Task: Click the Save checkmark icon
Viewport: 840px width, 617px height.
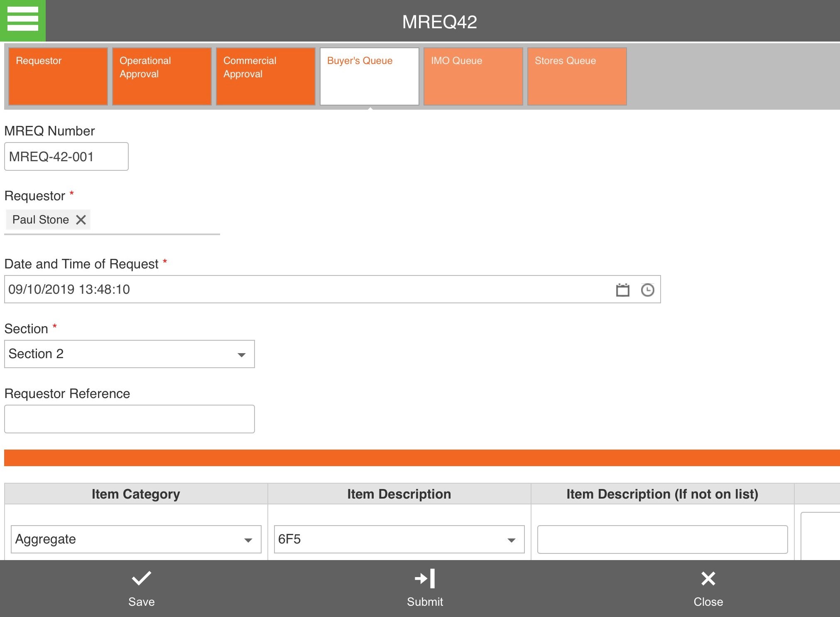Action: coord(141,578)
